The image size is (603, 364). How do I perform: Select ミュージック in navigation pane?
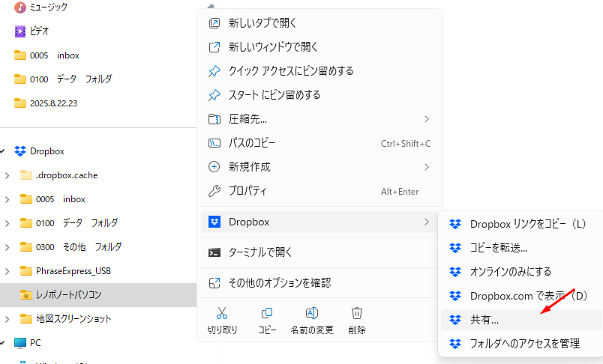(48, 7)
